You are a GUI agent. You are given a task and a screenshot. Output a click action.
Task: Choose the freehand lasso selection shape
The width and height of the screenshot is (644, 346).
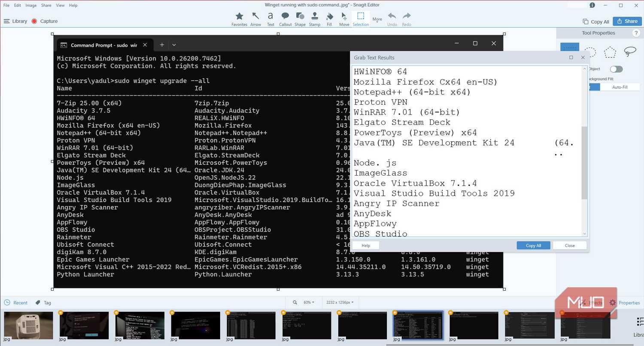pyautogui.click(x=630, y=52)
